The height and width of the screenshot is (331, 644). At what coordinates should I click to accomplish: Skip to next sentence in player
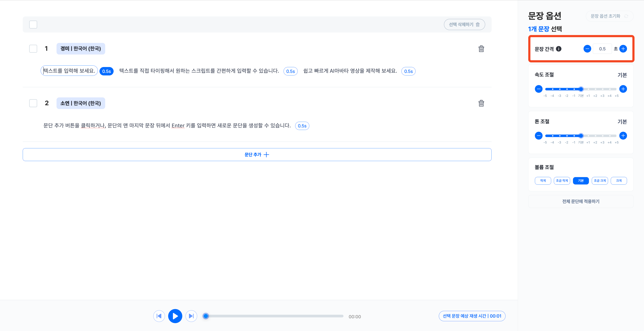point(191,316)
